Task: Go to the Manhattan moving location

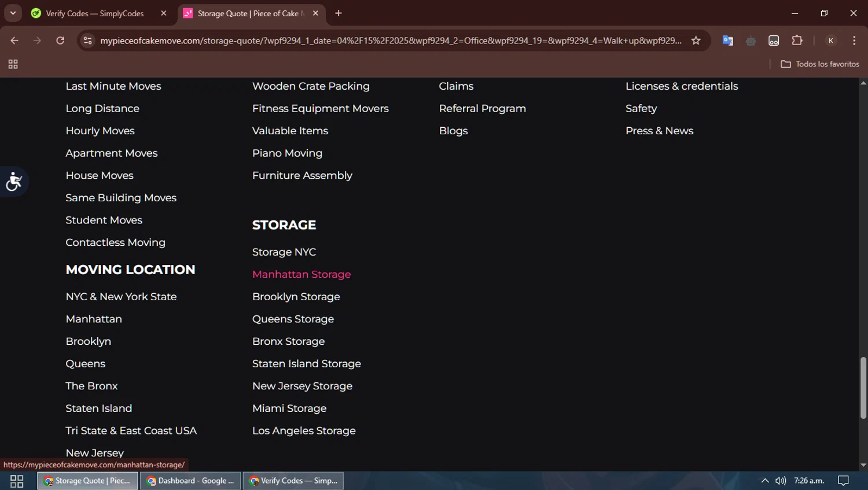Action: tap(94, 319)
